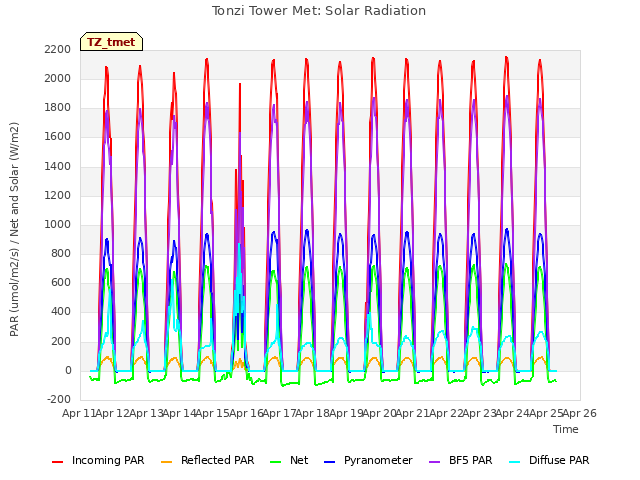
Task: Toggle the Reflected PAR legend entry
Action: [x=207, y=460]
